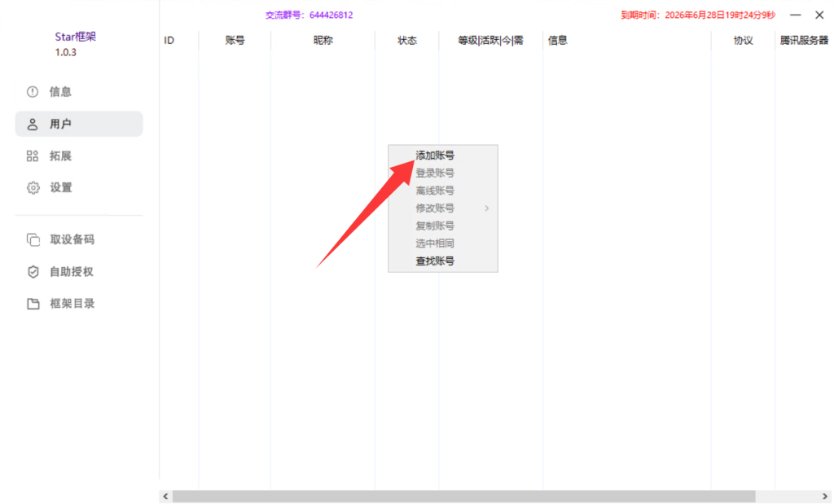Click the 交流群号 644426812 link

coord(309,15)
